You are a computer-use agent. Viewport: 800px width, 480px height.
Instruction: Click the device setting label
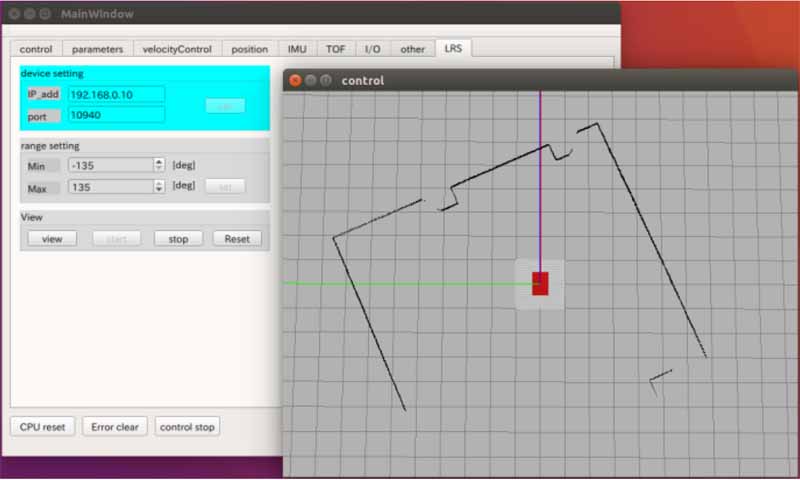(x=52, y=73)
